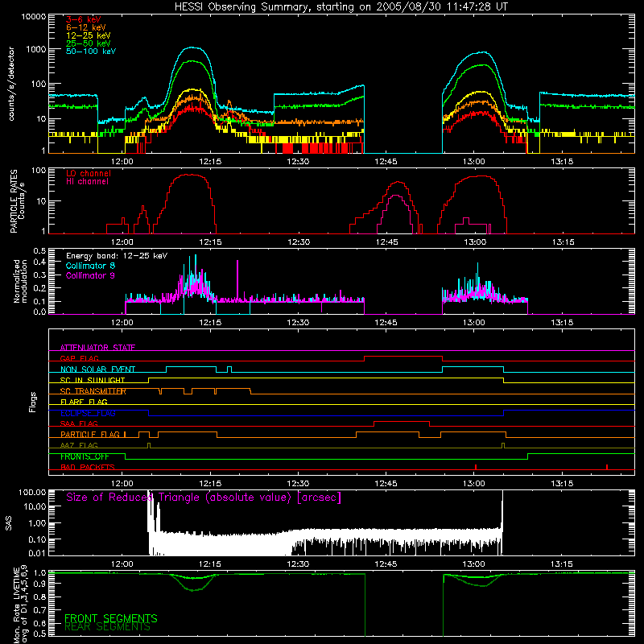Image resolution: width=644 pixels, height=644 pixels.
Task: Select the Collimator 9 legend entry
Action: point(90,275)
